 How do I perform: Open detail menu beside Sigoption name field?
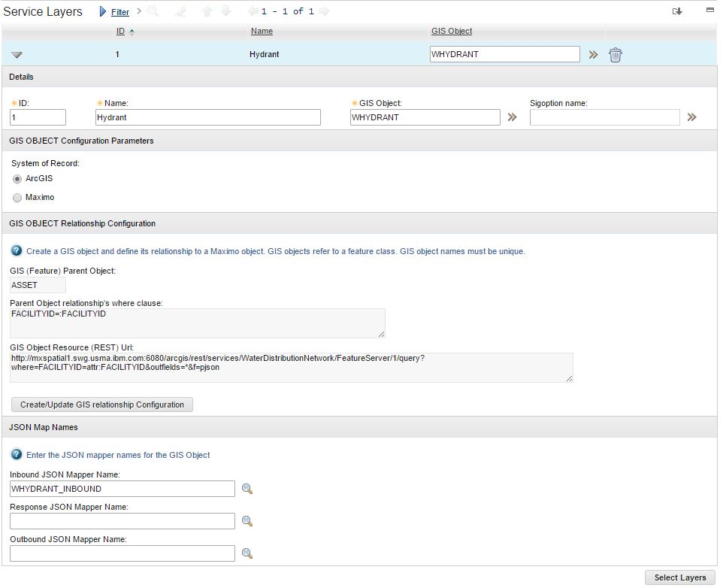click(691, 117)
